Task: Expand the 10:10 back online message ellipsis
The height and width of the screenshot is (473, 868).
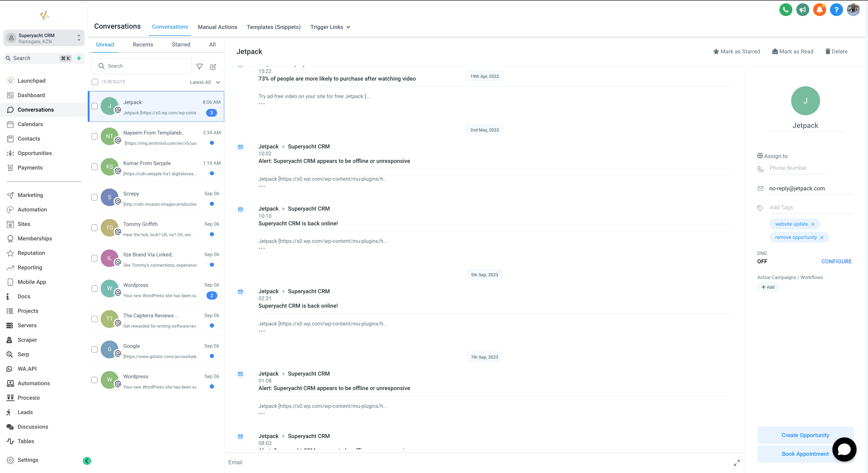Action: pyautogui.click(x=262, y=248)
